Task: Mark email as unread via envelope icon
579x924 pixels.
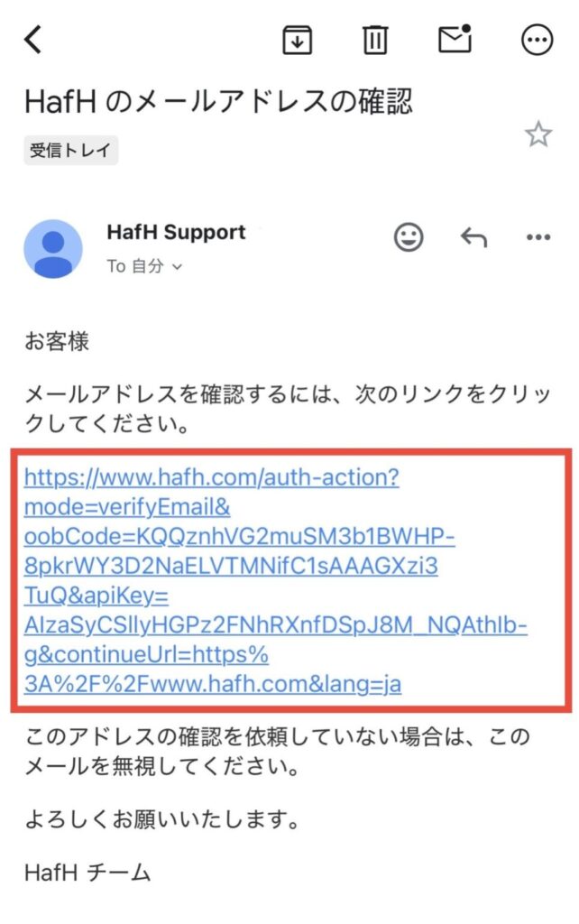Action: point(455,39)
